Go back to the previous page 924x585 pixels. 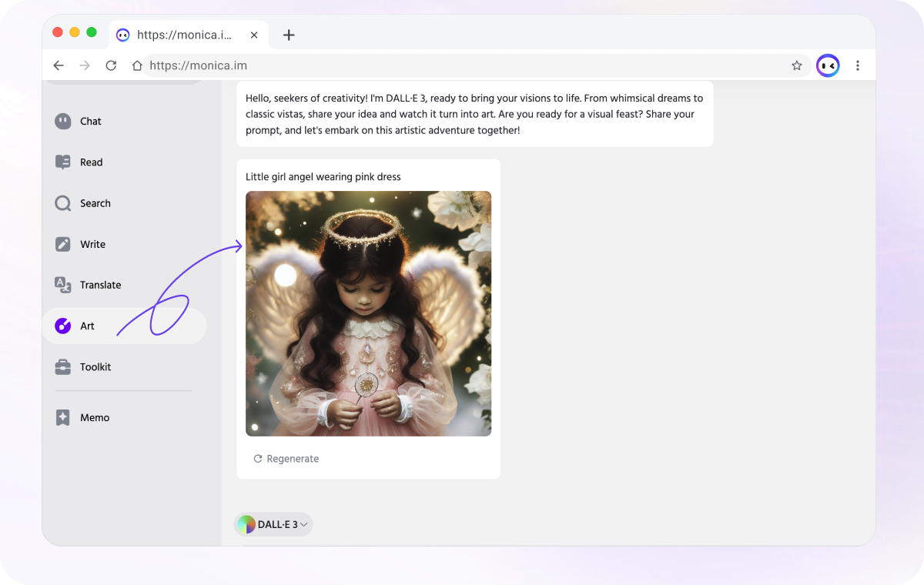point(59,65)
